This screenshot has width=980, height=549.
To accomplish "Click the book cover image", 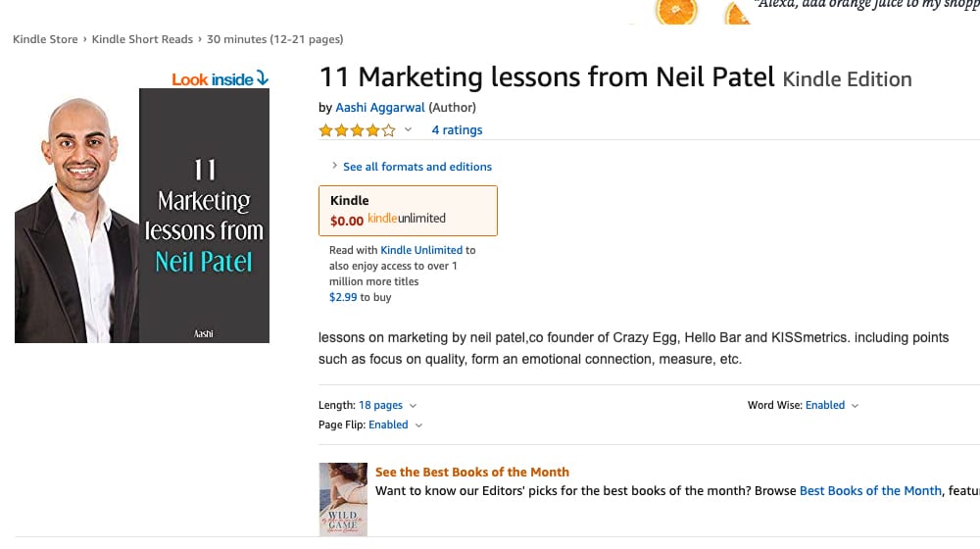I will point(142,215).
